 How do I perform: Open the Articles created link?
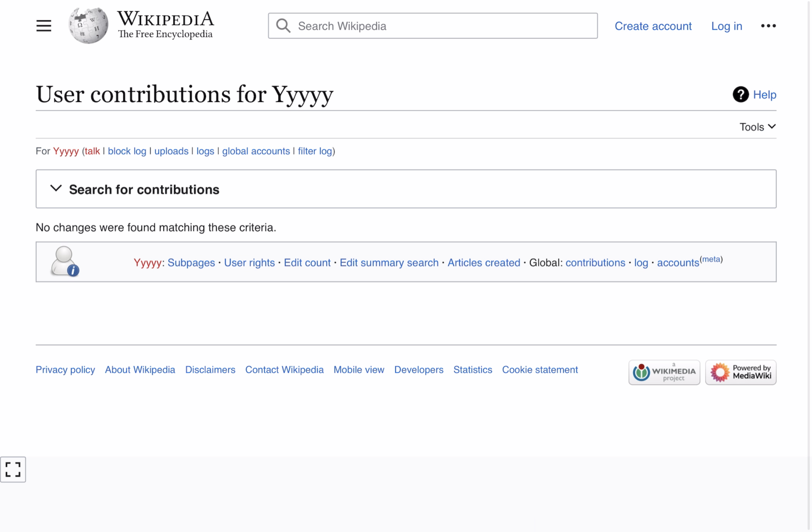coord(484,263)
